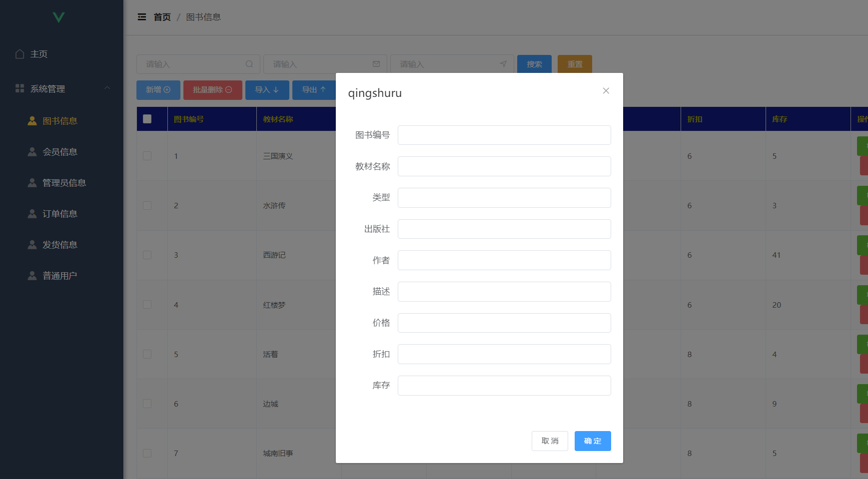Image resolution: width=868 pixels, height=479 pixels.
Task: Click envelope icon in second filter
Action: tap(376, 64)
